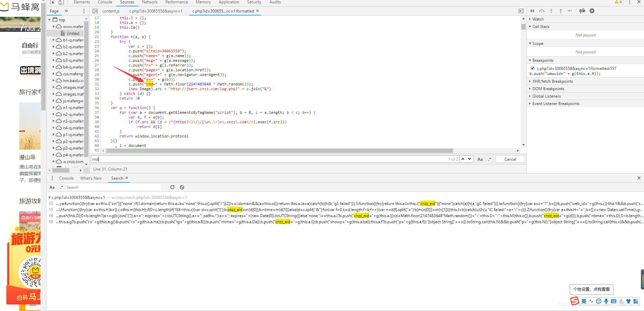Click the Search drawer query field
644x311 pixels.
113,187
